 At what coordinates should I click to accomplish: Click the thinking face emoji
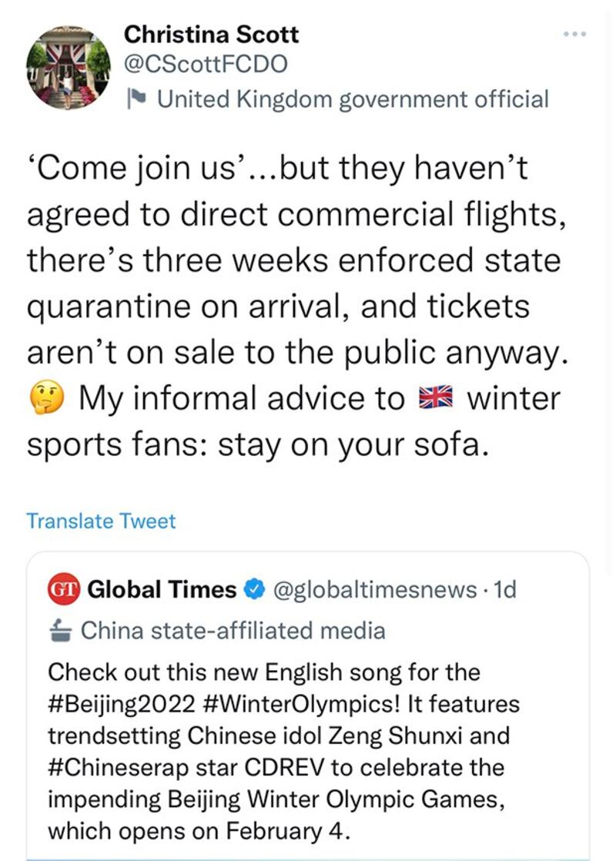click(x=46, y=398)
